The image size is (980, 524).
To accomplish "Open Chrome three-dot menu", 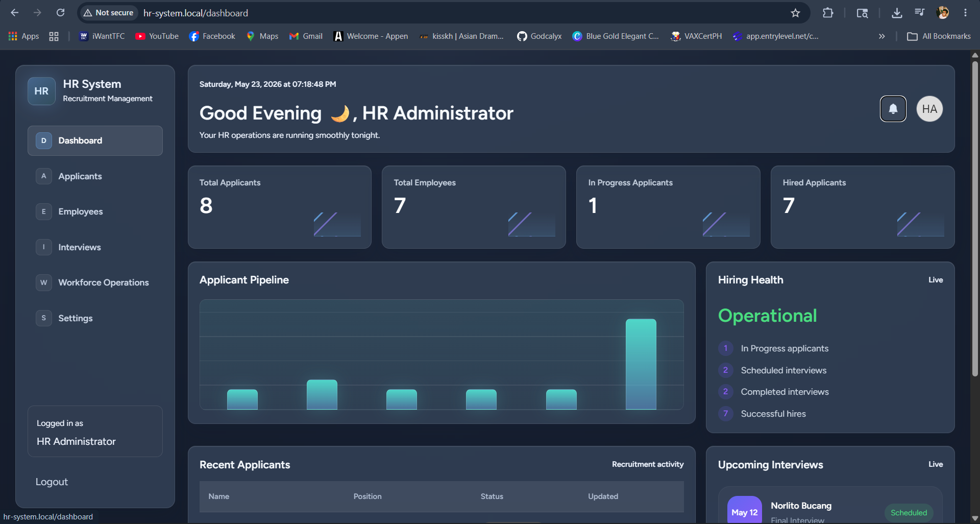I will 965,13.
